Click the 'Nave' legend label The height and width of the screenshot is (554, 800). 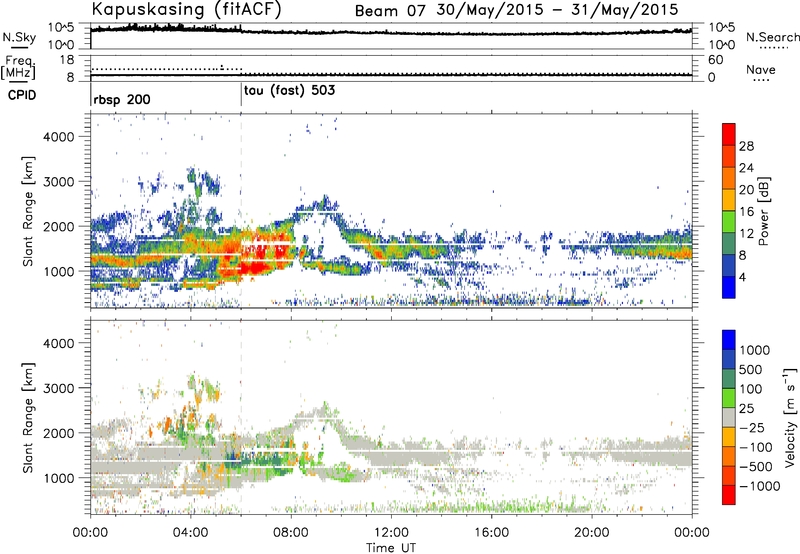(761, 70)
